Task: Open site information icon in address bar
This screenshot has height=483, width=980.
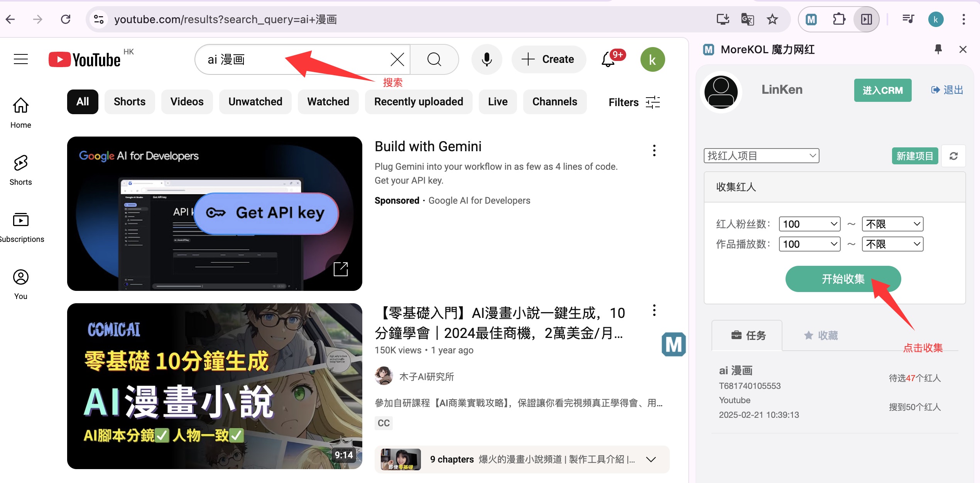Action: 99,19
